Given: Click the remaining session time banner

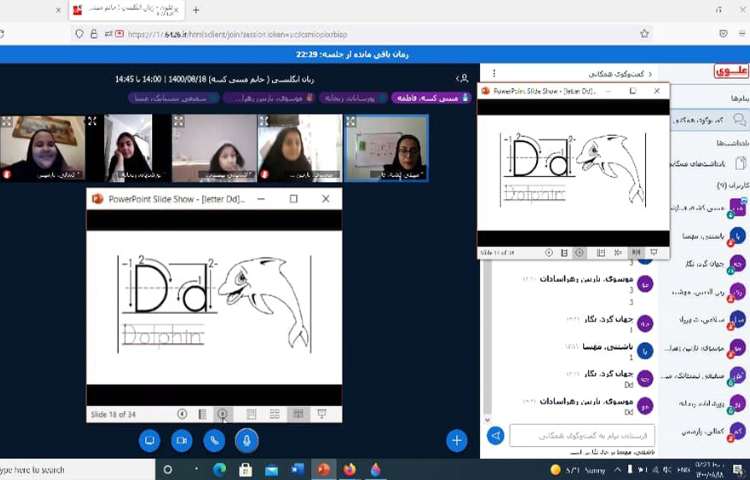Looking at the screenshot, I should click(352, 55).
